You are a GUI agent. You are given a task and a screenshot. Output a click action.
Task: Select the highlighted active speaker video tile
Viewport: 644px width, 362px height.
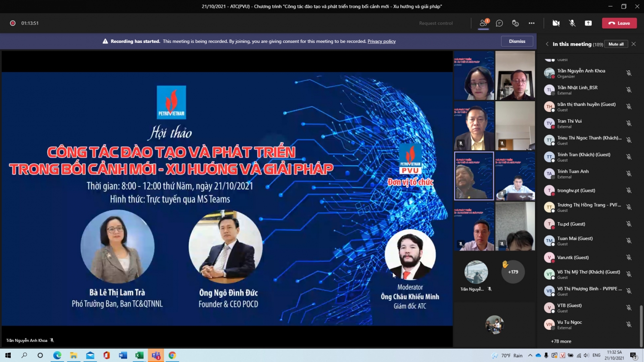click(474, 176)
